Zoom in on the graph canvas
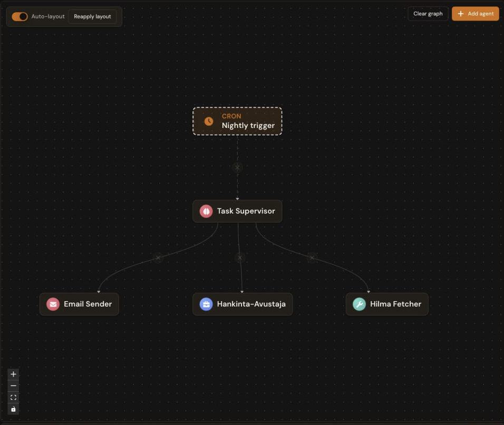This screenshot has width=504, height=425. coord(13,374)
